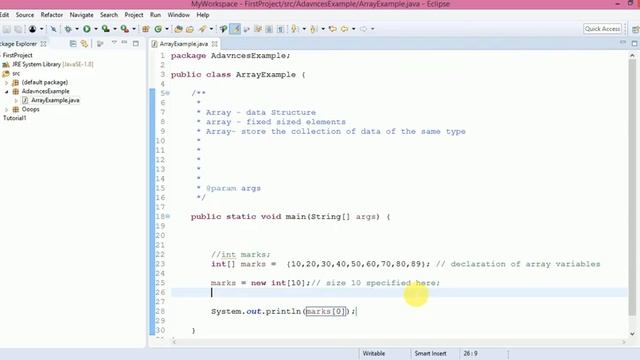Click the profile-like black circle toolbar icon
Screen dimensions: 640x360
point(32,29)
